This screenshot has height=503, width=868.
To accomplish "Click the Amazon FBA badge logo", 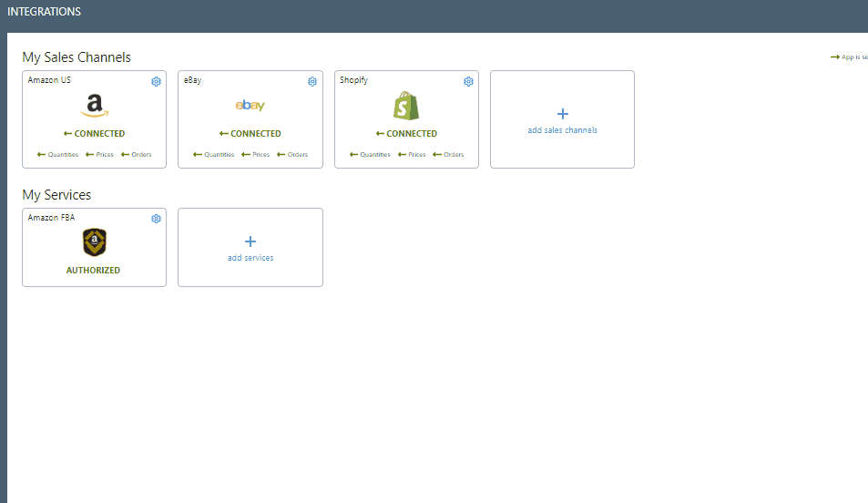I will (94, 242).
